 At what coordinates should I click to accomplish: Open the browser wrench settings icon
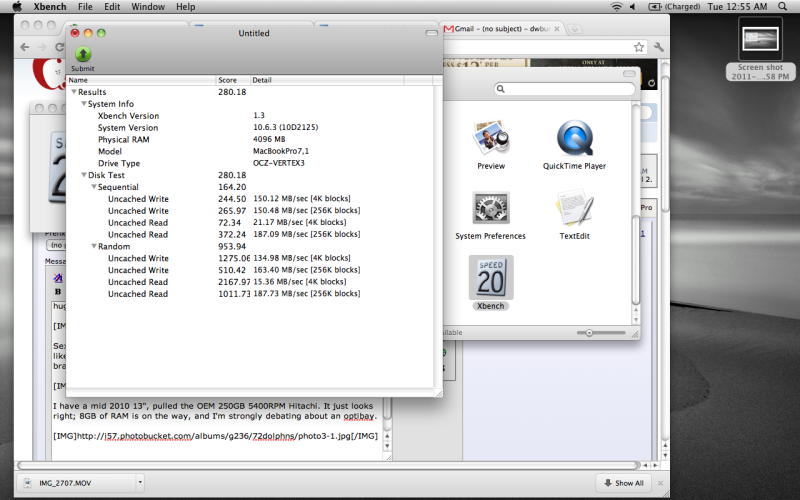[x=659, y=47]
